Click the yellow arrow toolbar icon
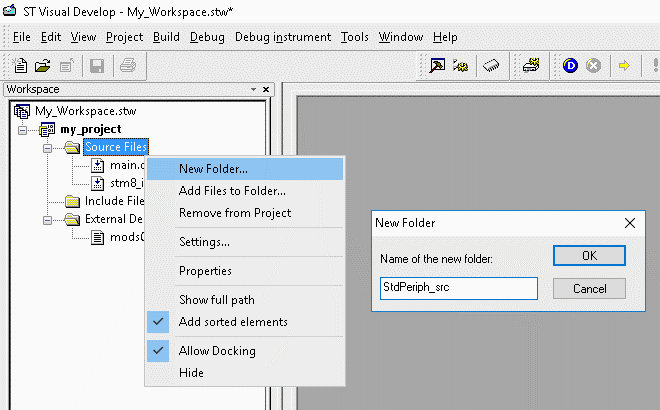The height and width of the screenshot is (410, 660). (624, 66)
